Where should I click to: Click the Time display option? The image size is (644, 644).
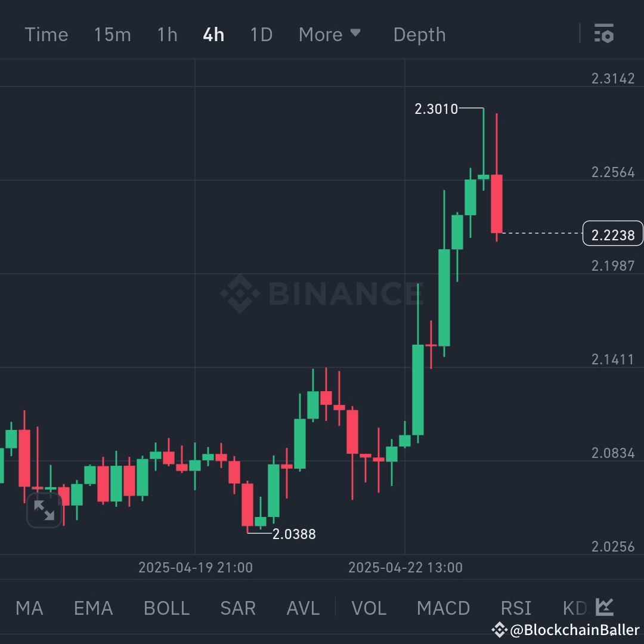(46, 35)
